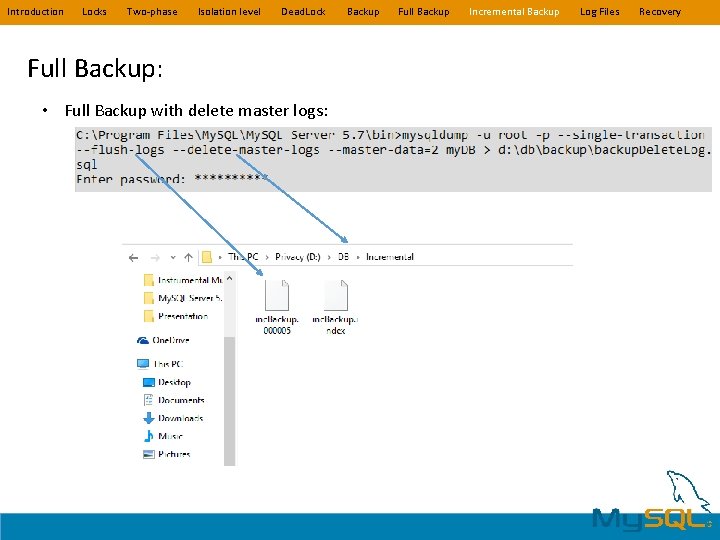This screenshot has height=540, width=720.
Task: Click the OneDrive cloud icon
Action: [x=143, y=340]
